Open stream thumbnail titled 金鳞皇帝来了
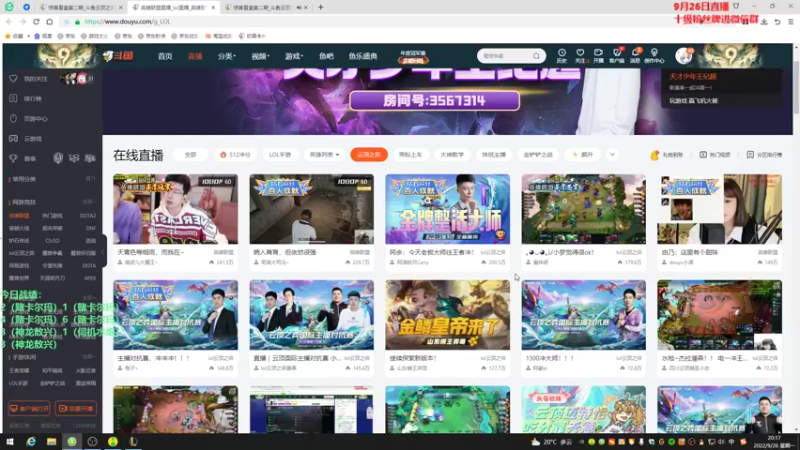Screen dimensions: 800x450 click(447, 315)
